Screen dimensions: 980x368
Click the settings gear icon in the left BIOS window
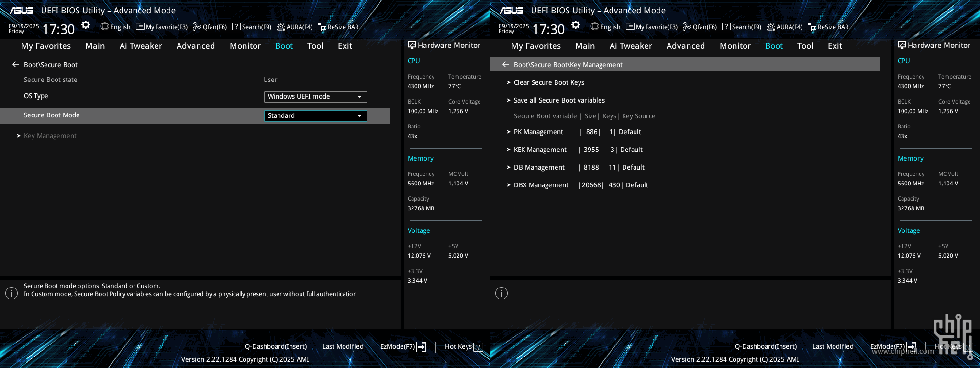(86, 25)
